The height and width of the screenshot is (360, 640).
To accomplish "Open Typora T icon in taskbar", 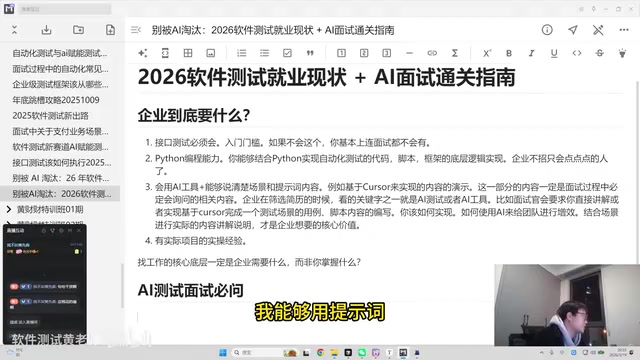I will 389,353.
